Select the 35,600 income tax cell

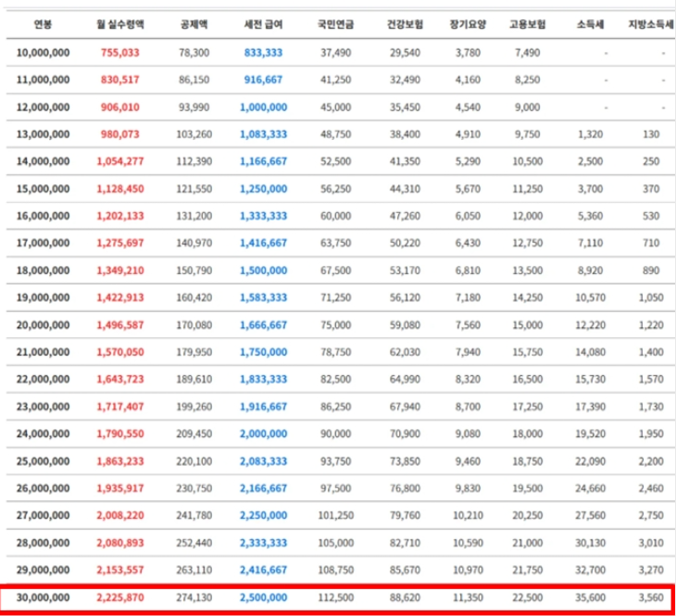point(590,597)
